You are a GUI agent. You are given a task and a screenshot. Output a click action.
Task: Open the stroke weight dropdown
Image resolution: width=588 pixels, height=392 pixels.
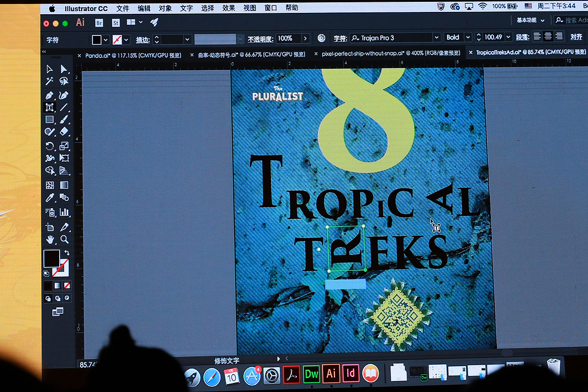pos(187,40)
